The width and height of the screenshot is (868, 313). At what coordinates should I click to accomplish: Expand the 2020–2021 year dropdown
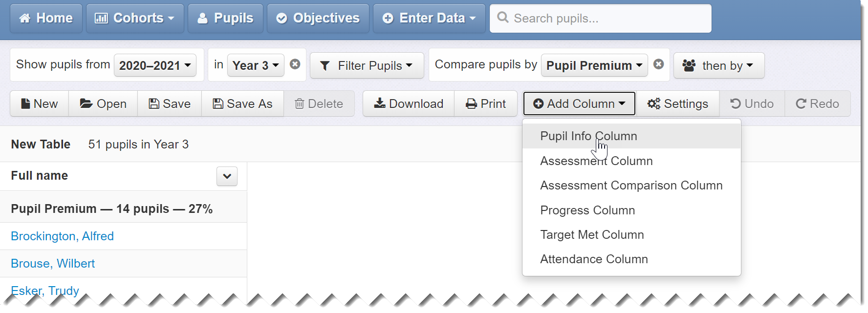point(155,65)
